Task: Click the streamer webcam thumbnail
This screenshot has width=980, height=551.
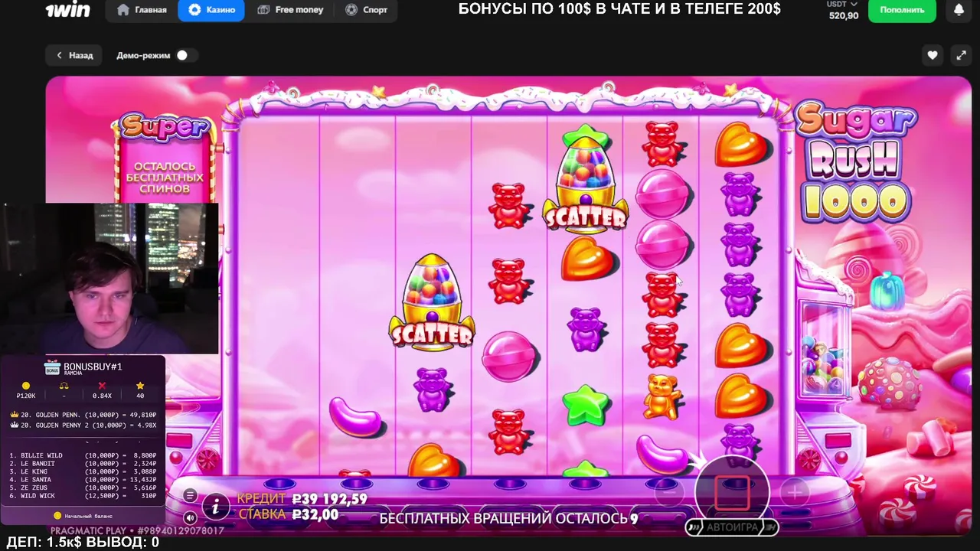Action: pyautogui.click(x=109, y=279)
